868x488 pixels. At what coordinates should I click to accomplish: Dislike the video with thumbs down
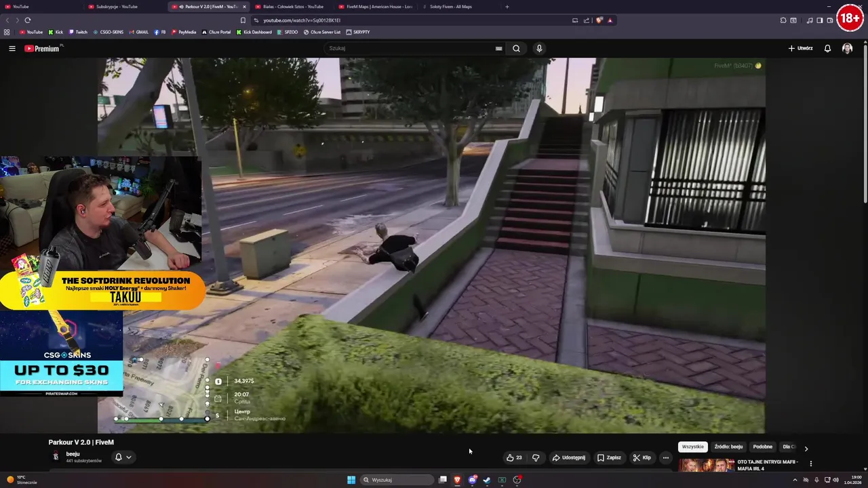(536, 457)
